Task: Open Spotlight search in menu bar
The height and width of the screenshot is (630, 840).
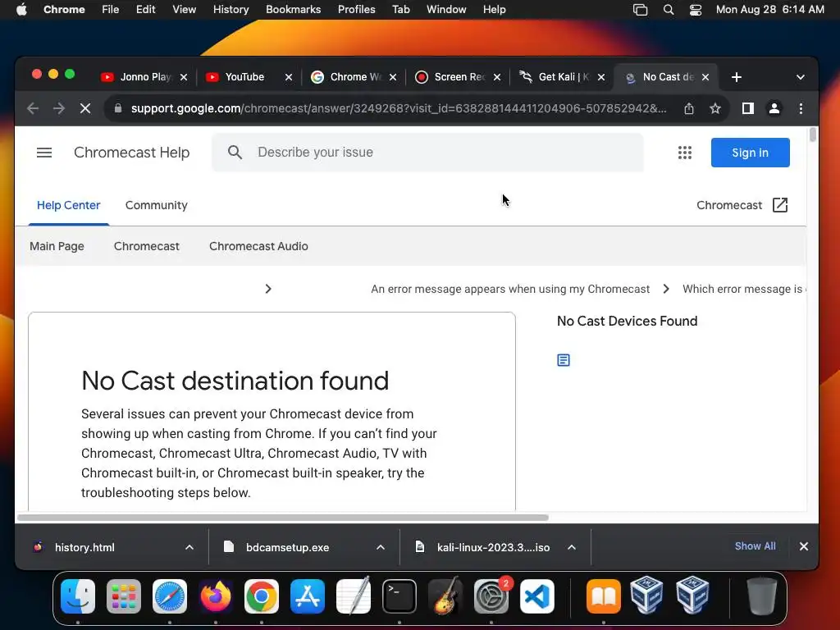Action: 669,10
